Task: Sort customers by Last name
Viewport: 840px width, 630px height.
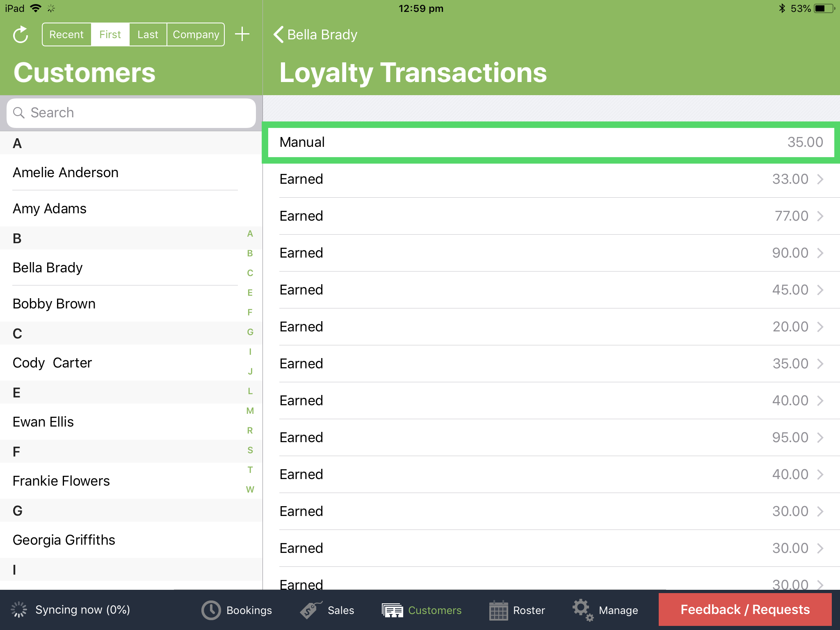Action: (x=148, y=34)
